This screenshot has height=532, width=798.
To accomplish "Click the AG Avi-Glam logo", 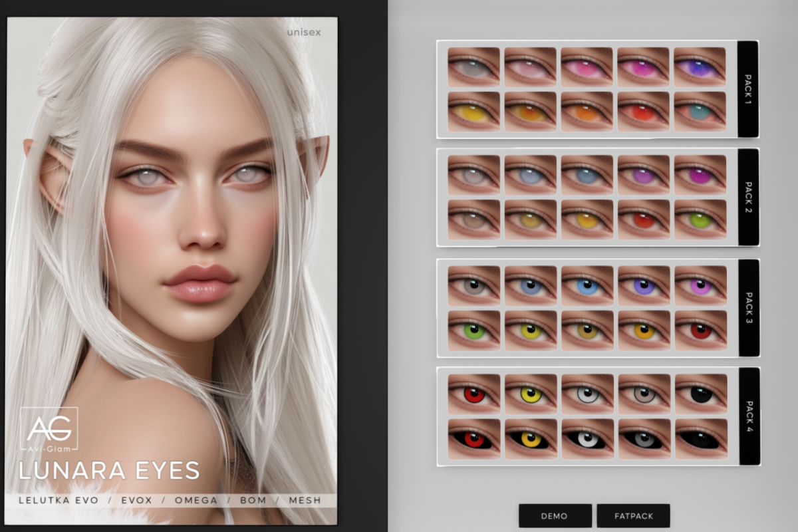I will pyautogui.click(x=49, y=428).
